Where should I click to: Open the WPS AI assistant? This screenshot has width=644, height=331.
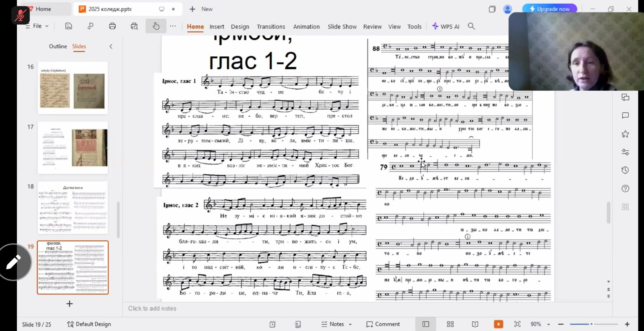pyautogui.click(x=446, y=27)
